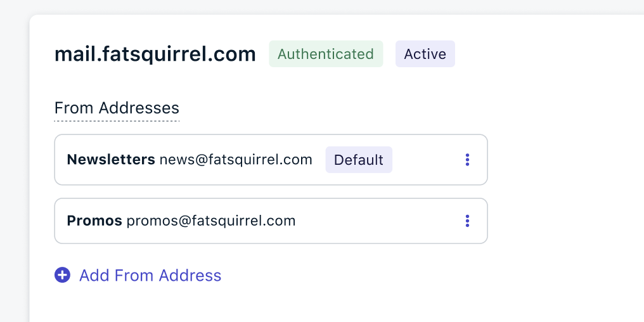This screenshot has width=644, height=322.
Task: Click the bold Promos sender name
Action: point(94,221)
